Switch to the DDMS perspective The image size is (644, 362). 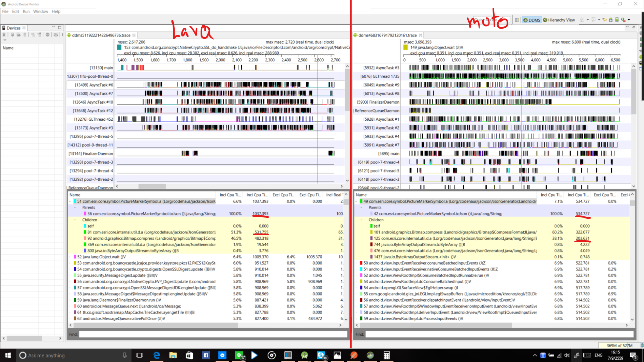532,20
